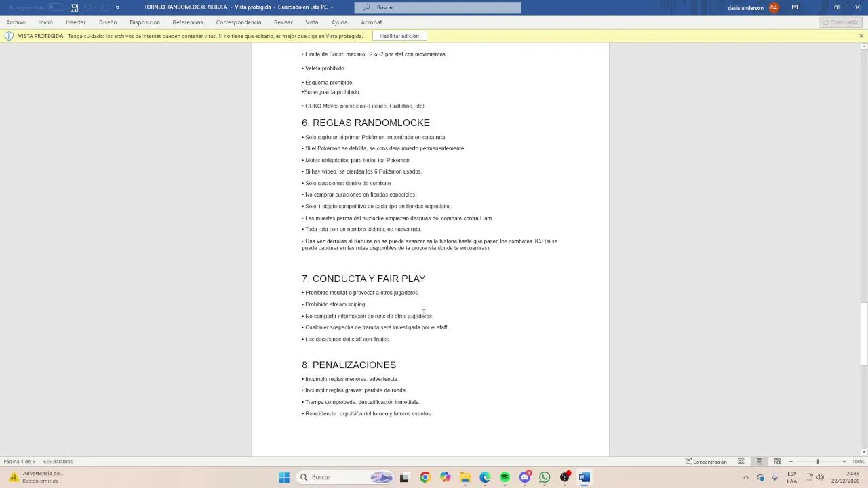
Task: Open the Ayuda ribbon tab
Action: [x=339, y=22]
